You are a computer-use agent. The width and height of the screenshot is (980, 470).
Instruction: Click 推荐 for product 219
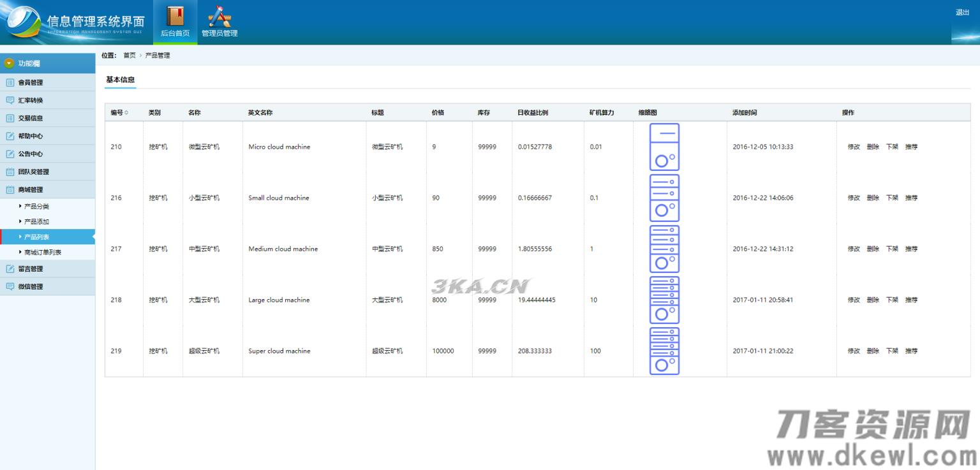coord(911,351)
